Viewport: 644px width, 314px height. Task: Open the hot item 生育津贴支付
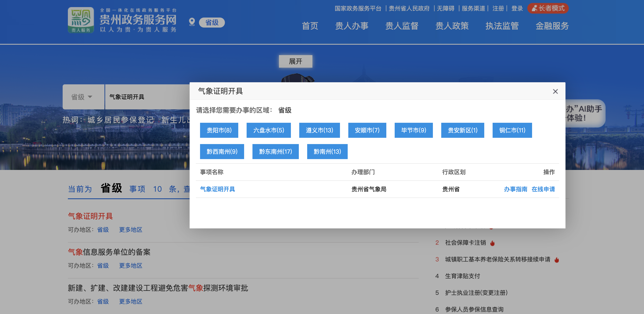click(463, 276)
